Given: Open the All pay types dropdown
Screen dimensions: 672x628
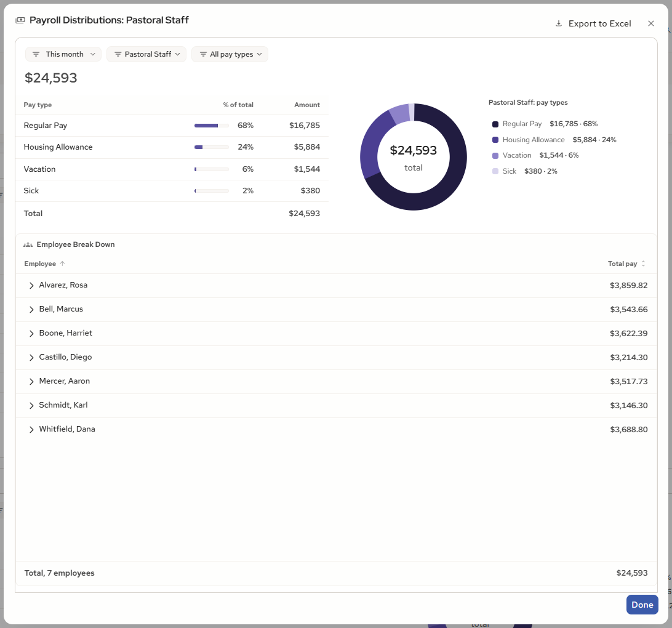Looking at the screenshot, I should pyautogui.click(x=230, y=54).
